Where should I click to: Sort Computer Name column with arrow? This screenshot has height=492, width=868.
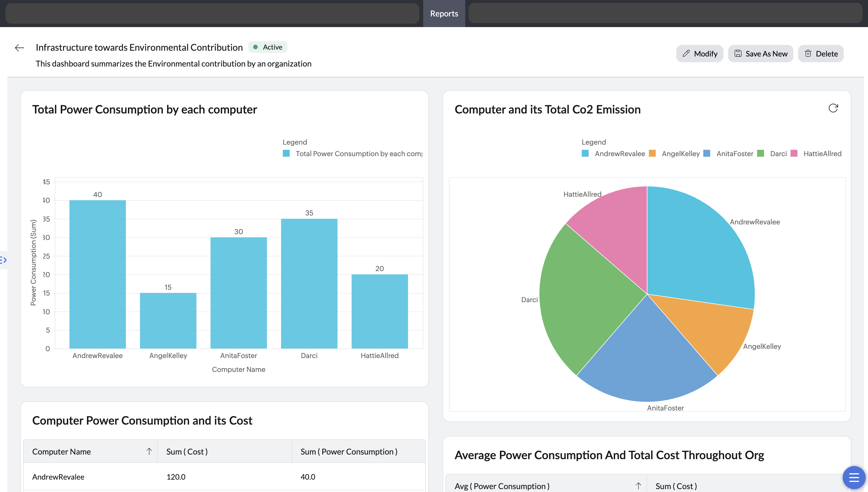[x=149, y=451]
